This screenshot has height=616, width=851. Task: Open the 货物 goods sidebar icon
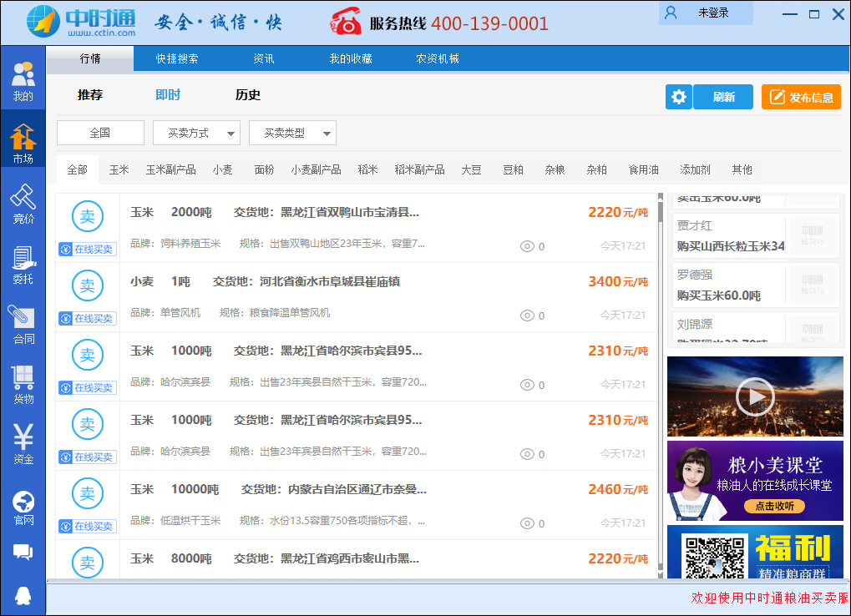[x=23, y=385]
